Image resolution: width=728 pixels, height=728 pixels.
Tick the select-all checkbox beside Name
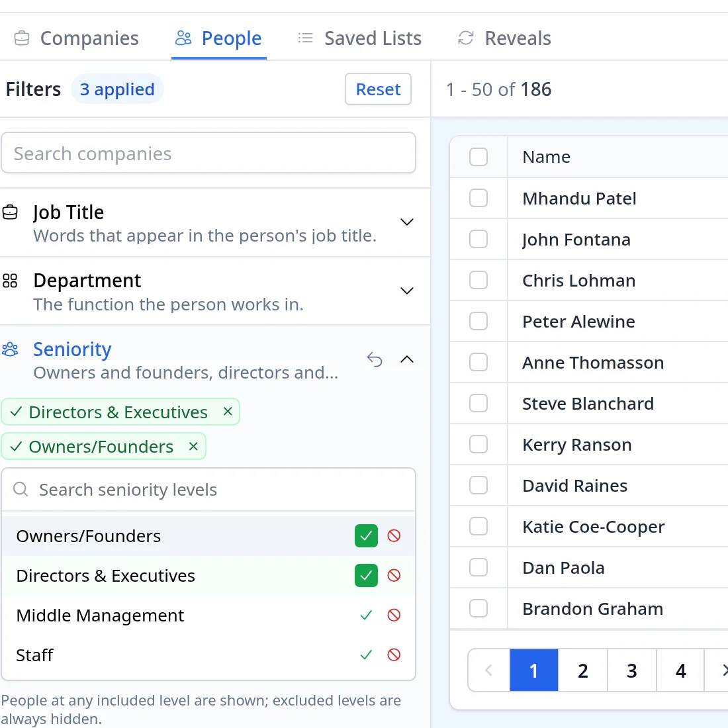click(478, 157)
